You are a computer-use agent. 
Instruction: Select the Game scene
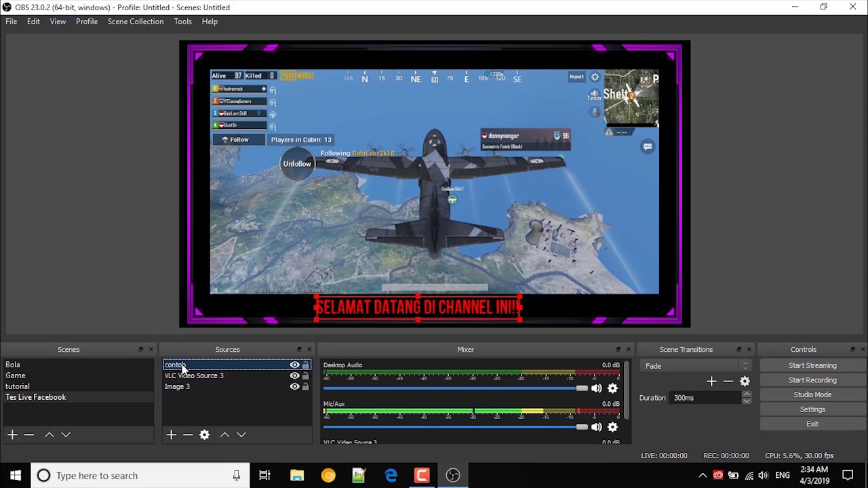coord(79,375)
